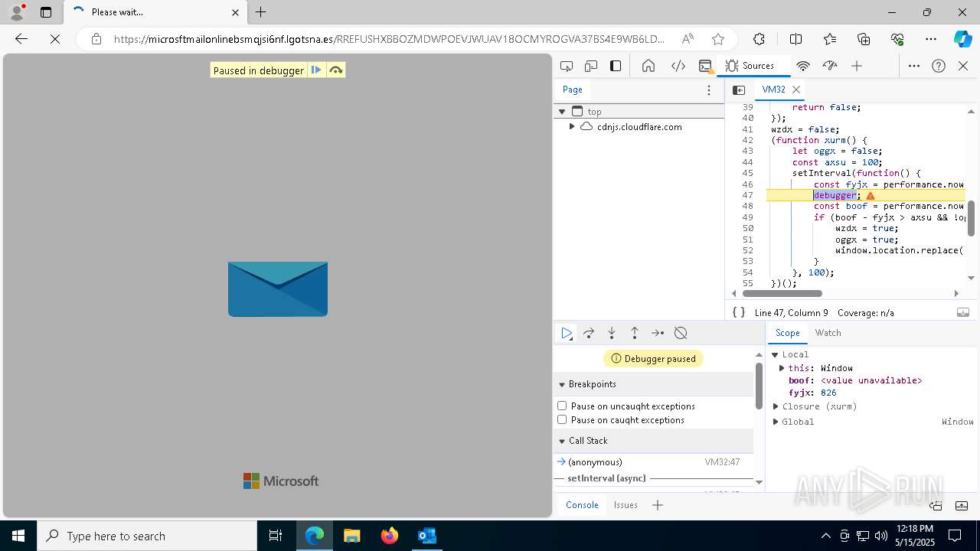Open the Issues drawer tab

[626, 505]
